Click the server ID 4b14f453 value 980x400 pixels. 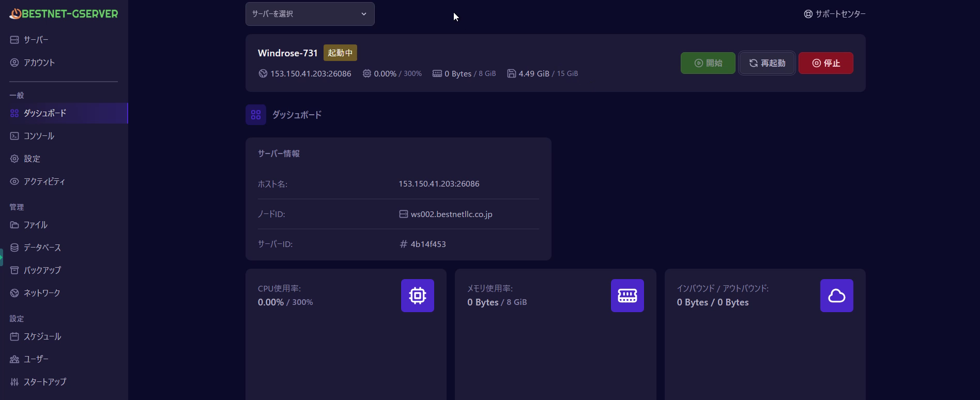click(428, 244)
